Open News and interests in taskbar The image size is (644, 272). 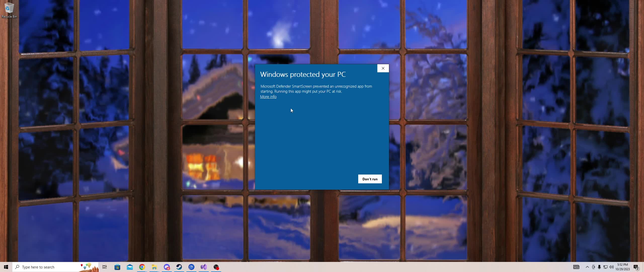tap(576, 267)
